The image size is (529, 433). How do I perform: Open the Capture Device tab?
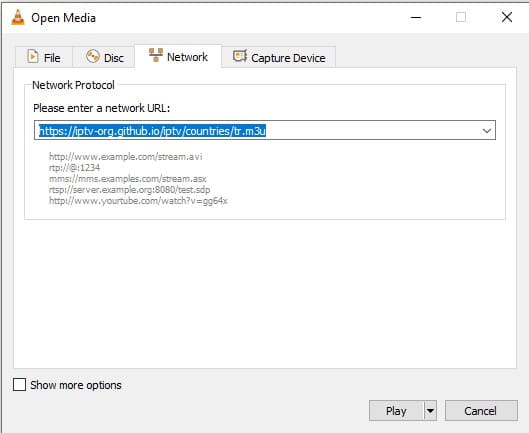click(279, 57)
